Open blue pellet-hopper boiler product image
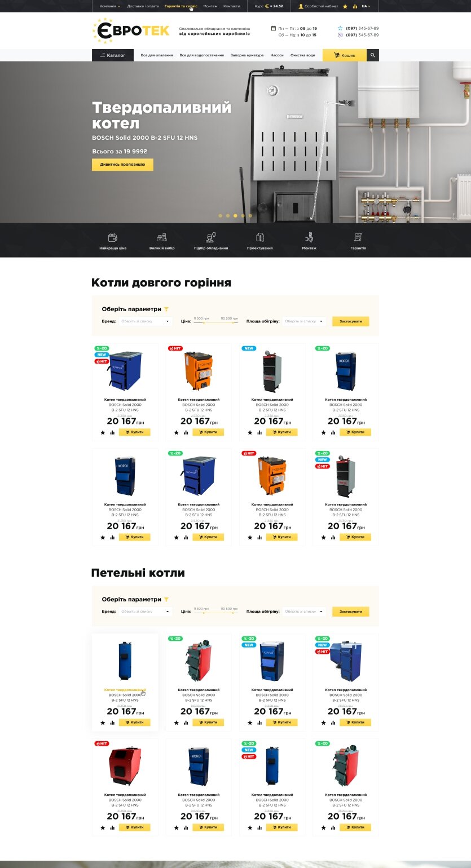Viewport: 471px width, 868px height. [346, 662]
